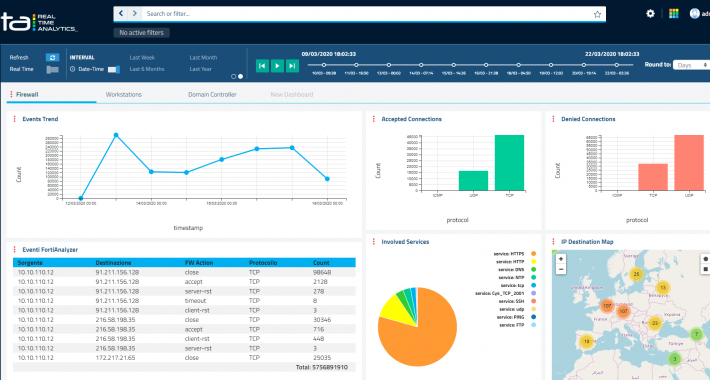The height and width of the screenshot is (380, 710).
Task: Click the green map cluster marker labeled 7
Action: click(x=696, y=335)
